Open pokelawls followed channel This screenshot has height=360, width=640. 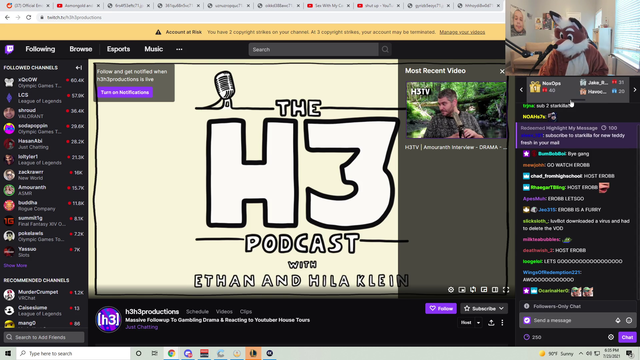(44, 236)
